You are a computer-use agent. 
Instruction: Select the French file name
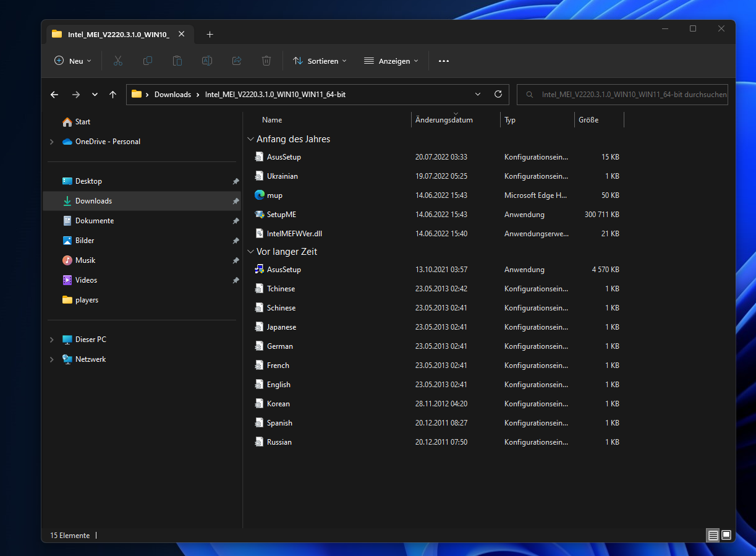click(x=278, y=366)
